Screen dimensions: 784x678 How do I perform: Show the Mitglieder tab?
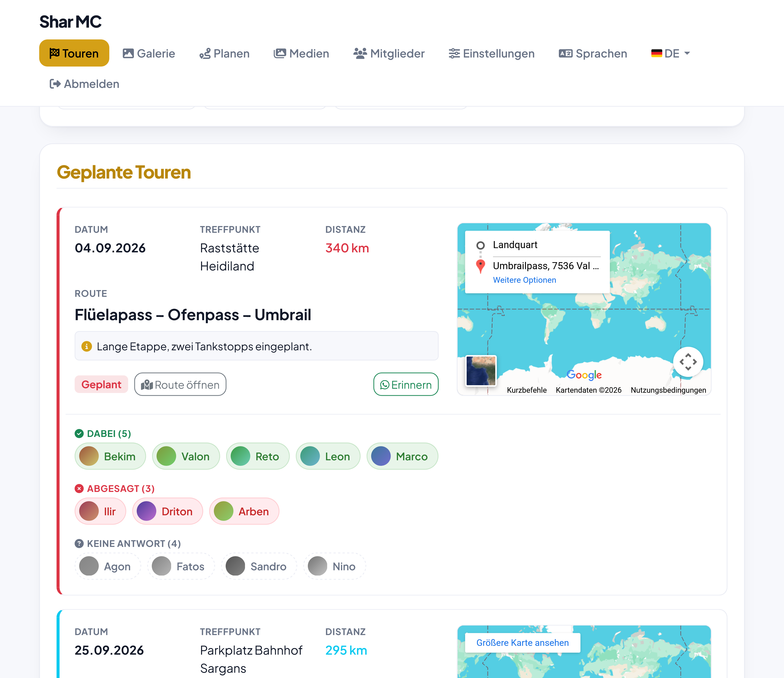(x=389, y=53)
